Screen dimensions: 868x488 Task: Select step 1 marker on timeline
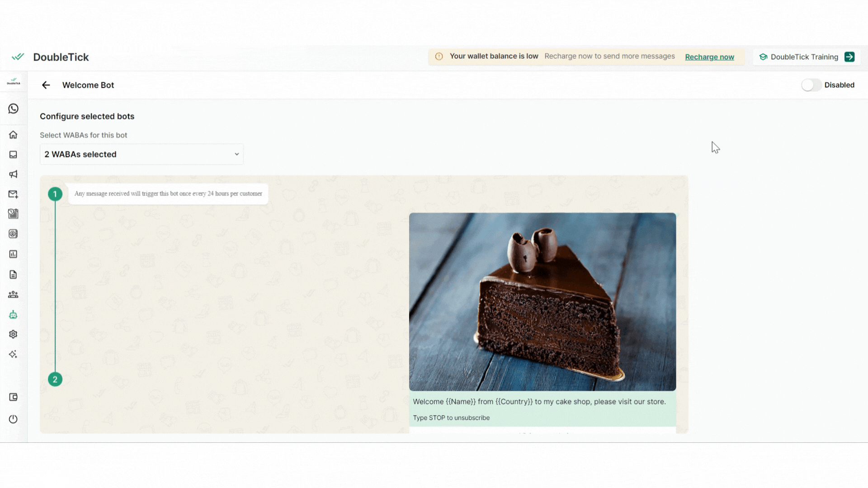tap(55, 194)
